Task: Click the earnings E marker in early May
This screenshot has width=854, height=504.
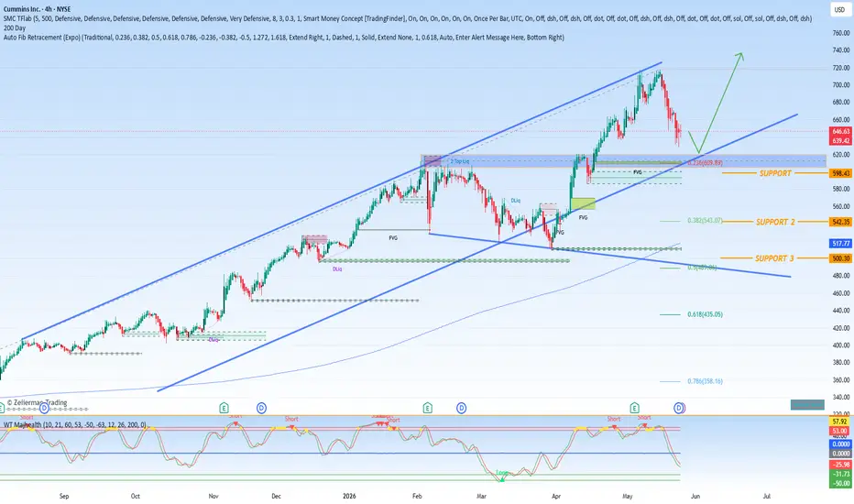Action: 634,408
